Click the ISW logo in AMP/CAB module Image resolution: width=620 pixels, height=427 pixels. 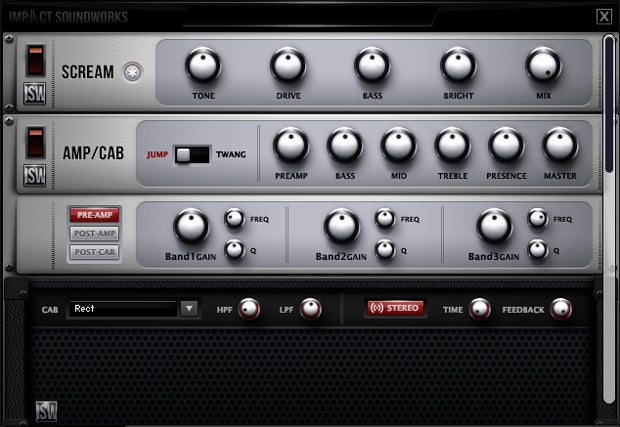tap(35, 175)
